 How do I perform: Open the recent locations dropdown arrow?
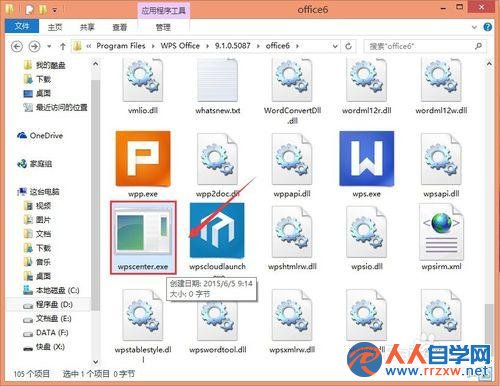point(49,46)
